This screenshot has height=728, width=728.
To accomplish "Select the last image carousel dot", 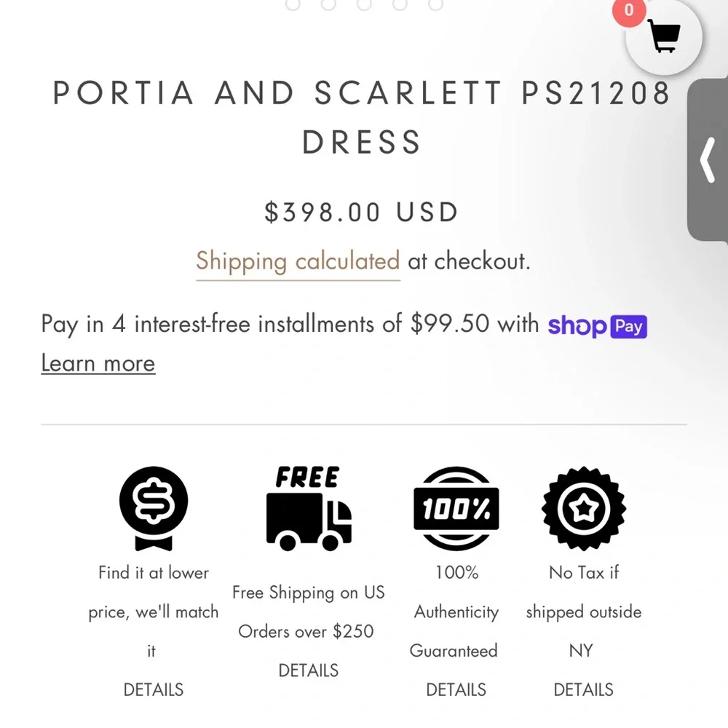I will point(435,4).
